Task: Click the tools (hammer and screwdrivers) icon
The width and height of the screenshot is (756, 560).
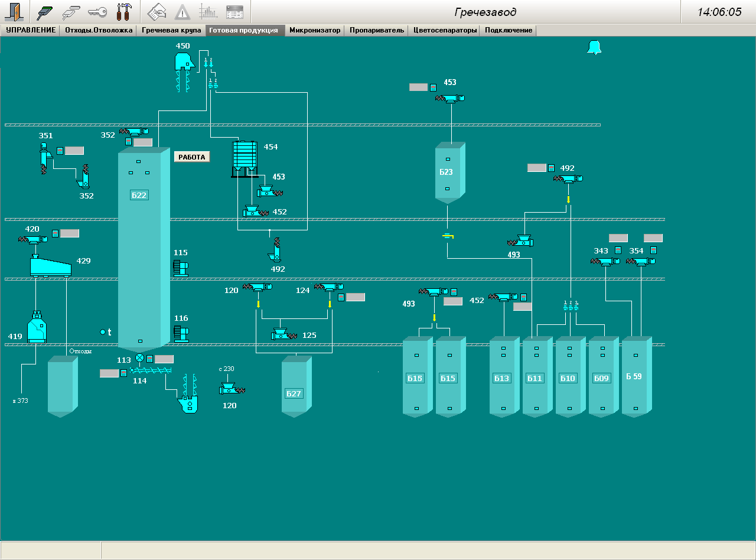Action: click(x=124, y=11)
